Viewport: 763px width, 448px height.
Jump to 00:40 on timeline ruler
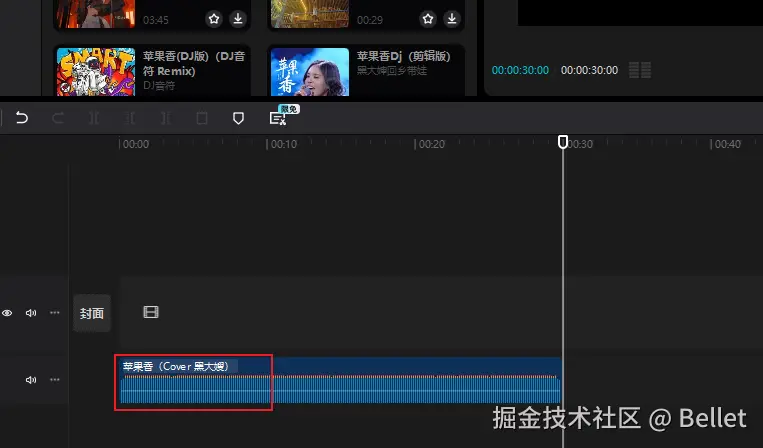(727, 144)
